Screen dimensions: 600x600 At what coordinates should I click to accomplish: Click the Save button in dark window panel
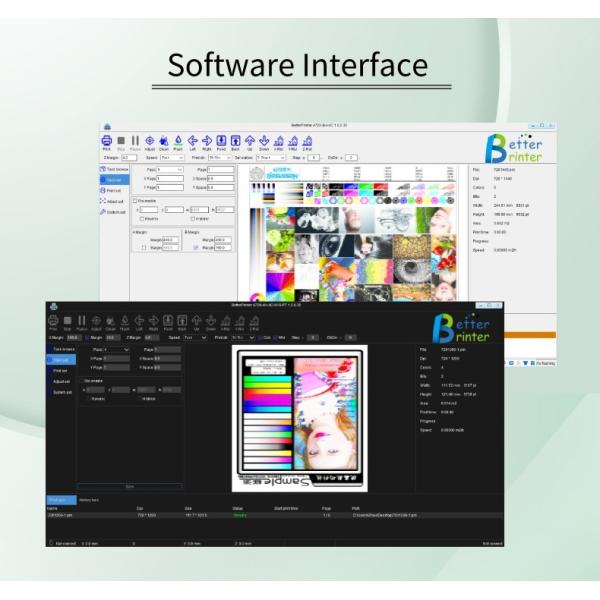point(129,486)
